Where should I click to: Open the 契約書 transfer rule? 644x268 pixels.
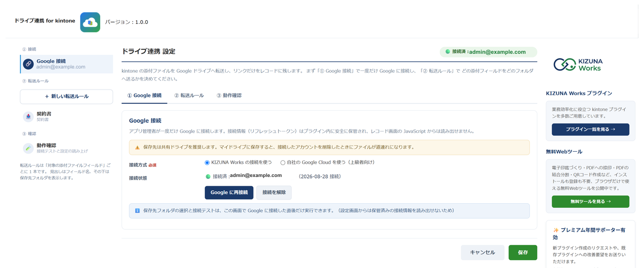coord(67,117)
